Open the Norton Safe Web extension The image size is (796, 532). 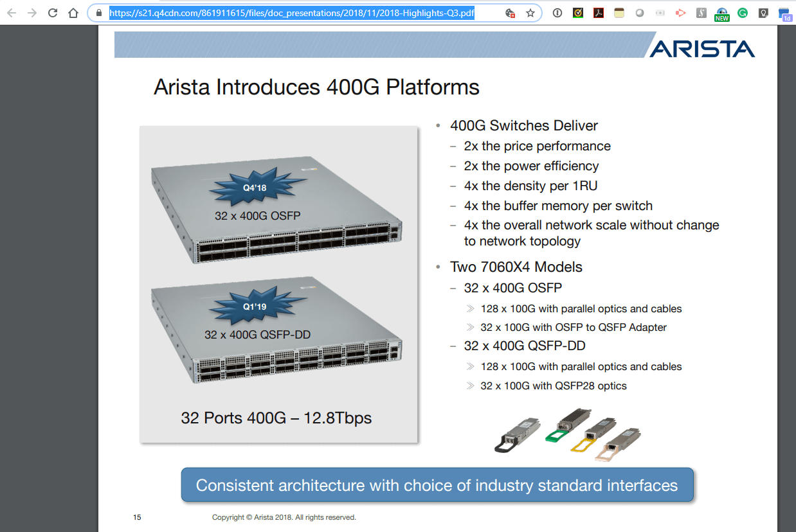[x=577, y=13]
